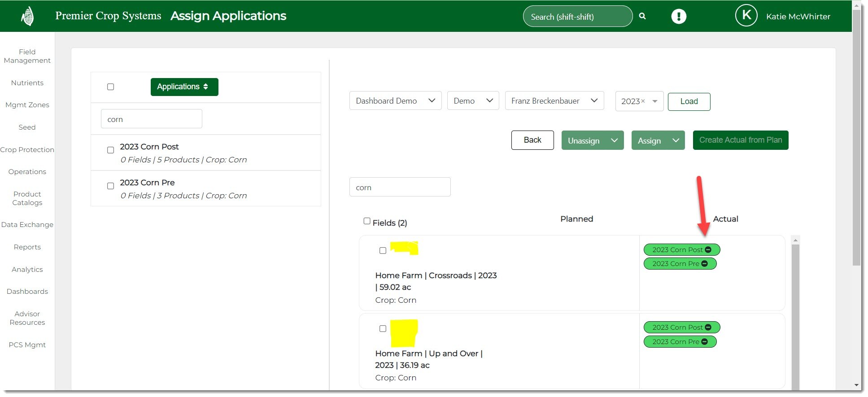The width and height of the screenshot is (868, 397).
Task: Click the search magnifier icon
Action: (642, 16)
